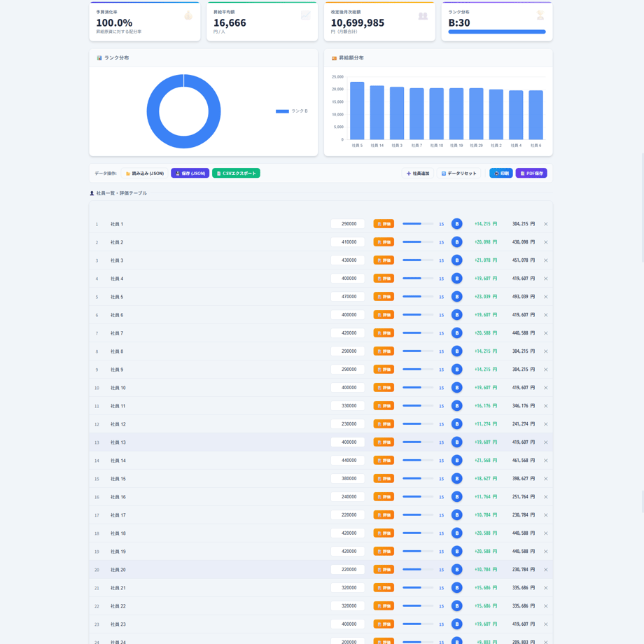Viewport: 644px width, 644px height.
Task: Adjust the score slider for 社員 17
Action: 418,515
